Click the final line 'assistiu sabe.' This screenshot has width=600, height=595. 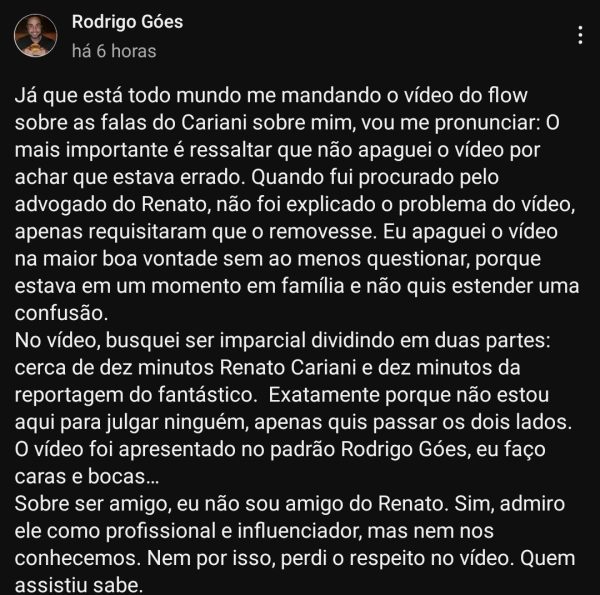[x=78, y=585]
